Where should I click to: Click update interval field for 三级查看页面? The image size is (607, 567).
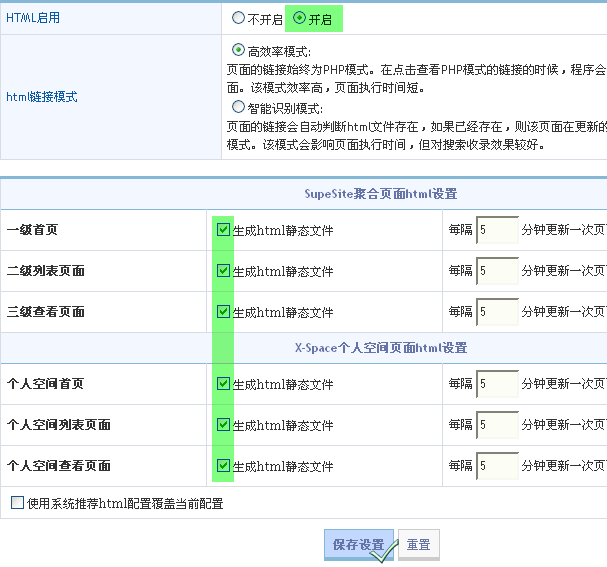click(x=497, y=312)
